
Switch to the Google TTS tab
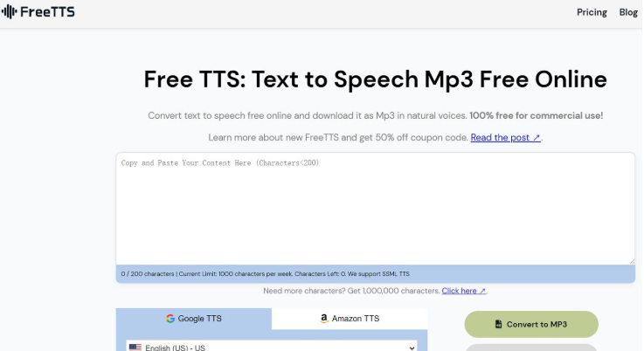point(194,319)
